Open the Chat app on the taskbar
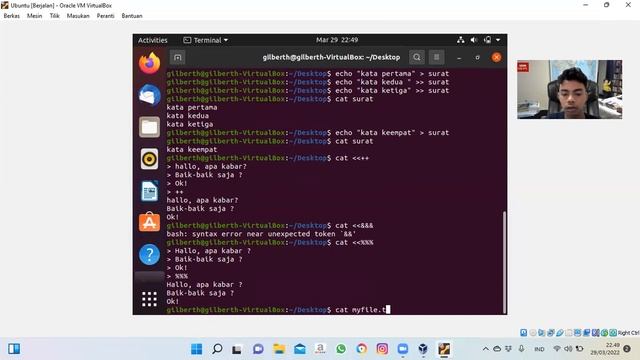This screenshot has height=360, width=640. 258,349
